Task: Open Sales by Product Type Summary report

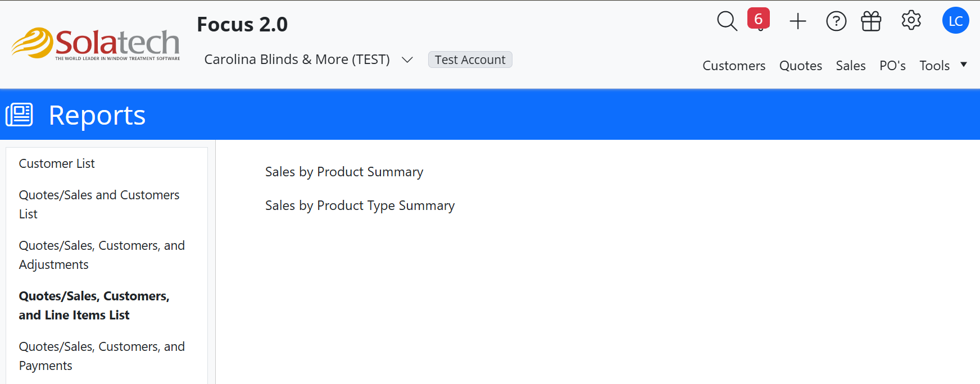Action: [x=360, y=205]
